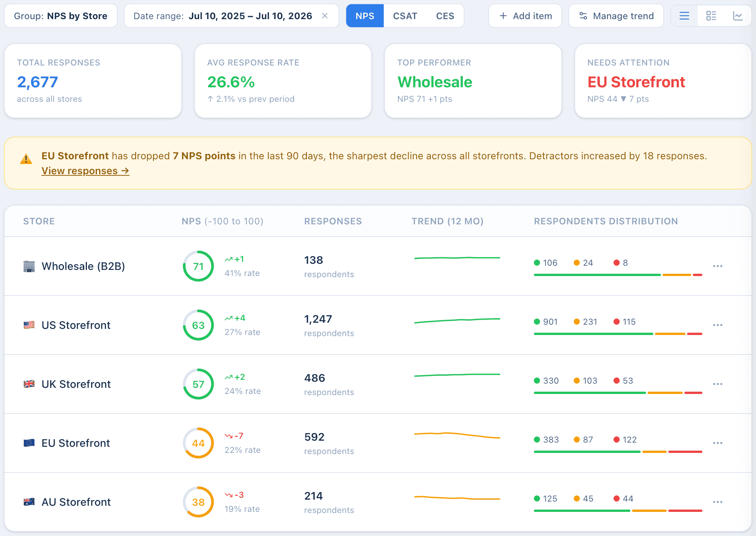The image size is (756, 536).
Task: Sort by RESPONSES column header
Action: click(333, 221)
